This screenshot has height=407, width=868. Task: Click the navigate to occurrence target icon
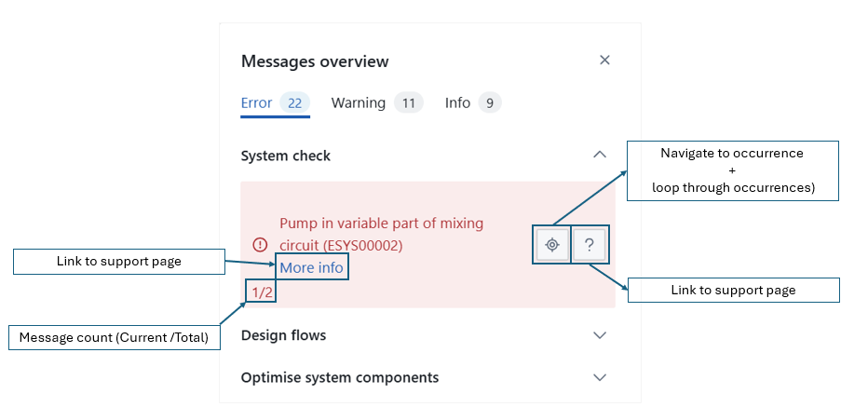[551, 245]
